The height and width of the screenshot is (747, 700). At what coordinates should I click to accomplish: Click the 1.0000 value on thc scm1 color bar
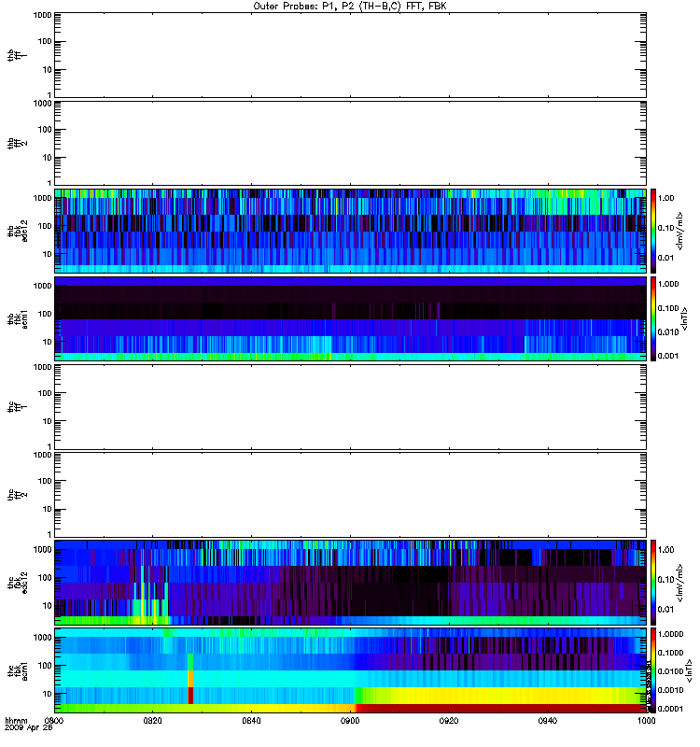click(670, 634)
